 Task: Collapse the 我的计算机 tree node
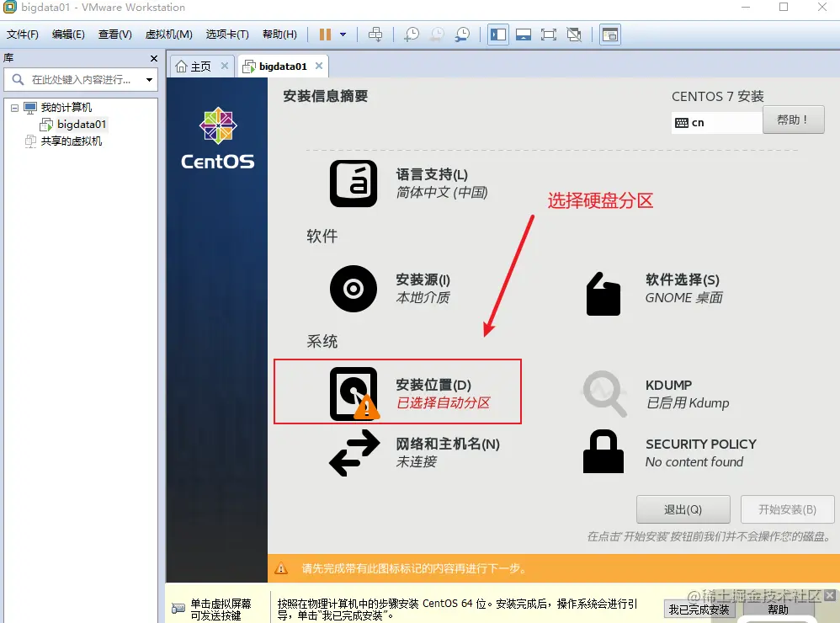point(14,108)
